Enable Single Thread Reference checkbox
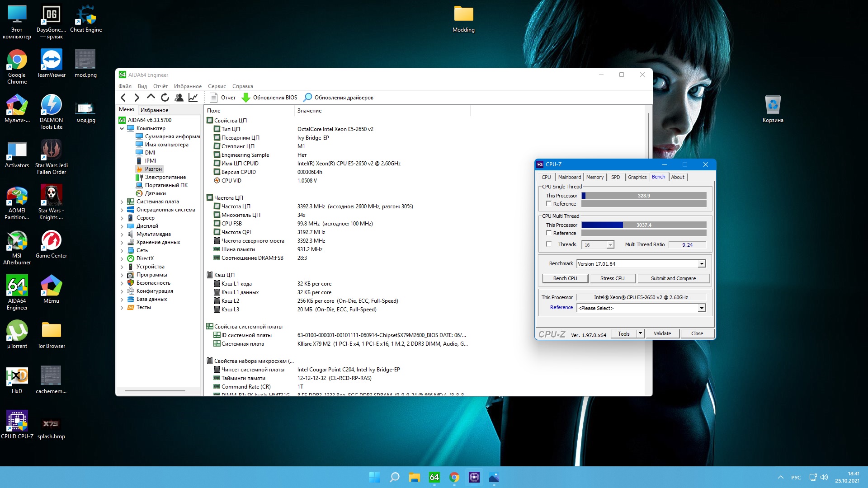The width and height of the screenshot is (868, 488). coord(549,204)
